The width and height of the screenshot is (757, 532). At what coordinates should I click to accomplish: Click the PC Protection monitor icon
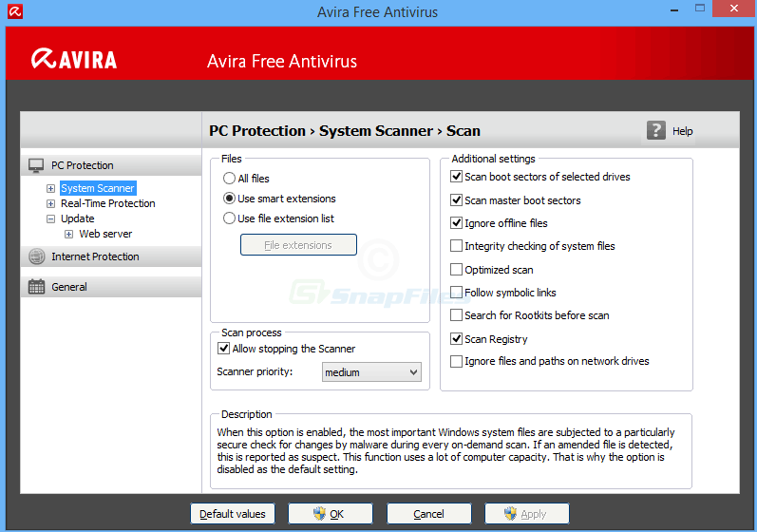pos(36,165)
